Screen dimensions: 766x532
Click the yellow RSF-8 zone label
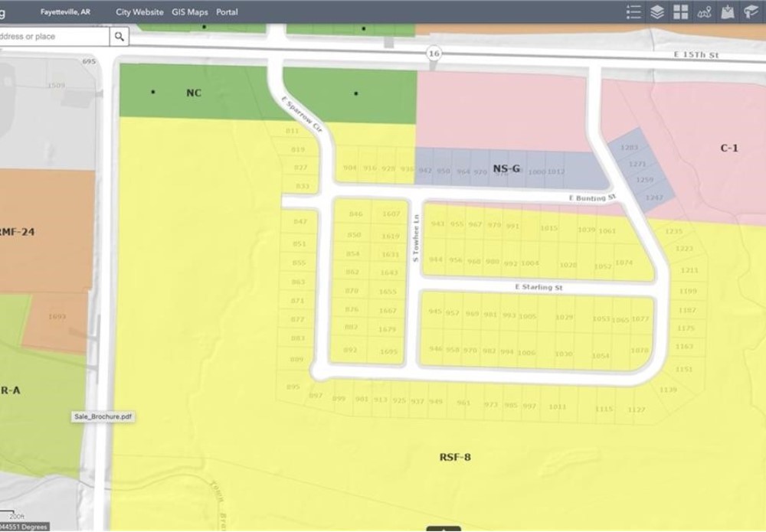(x=455, y=457)
